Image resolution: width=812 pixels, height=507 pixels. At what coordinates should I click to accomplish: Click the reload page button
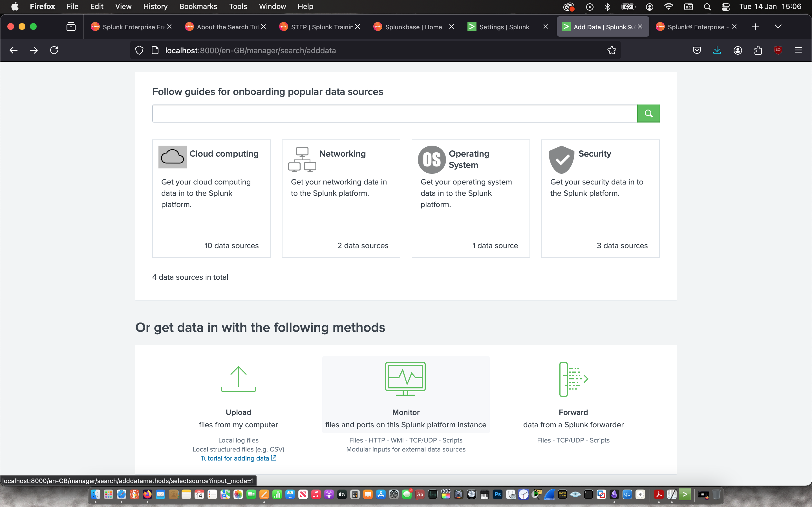[54, 50]
